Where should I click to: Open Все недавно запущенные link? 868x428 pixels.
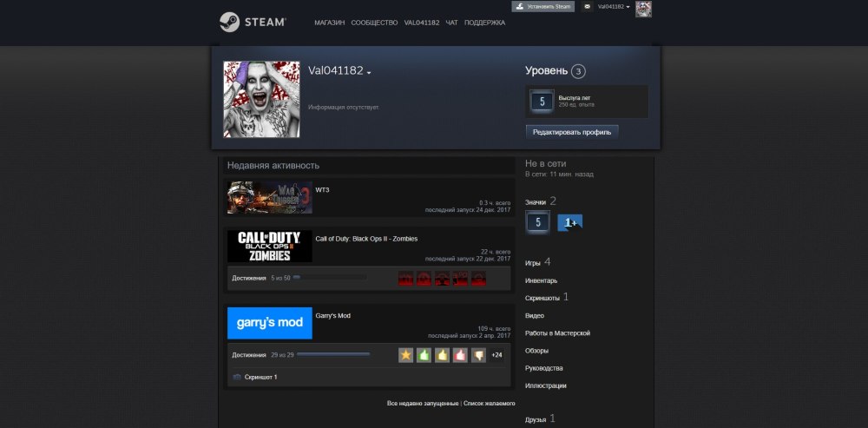click(423, 404)
